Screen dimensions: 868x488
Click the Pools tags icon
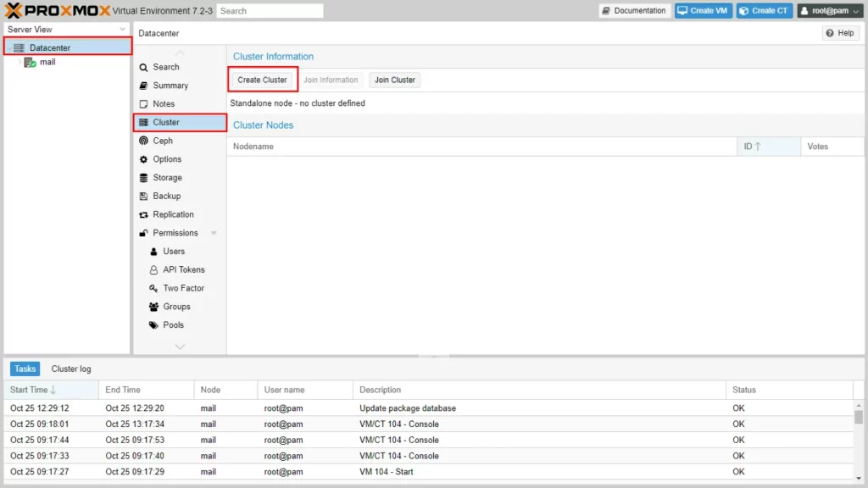coord(153,325)
